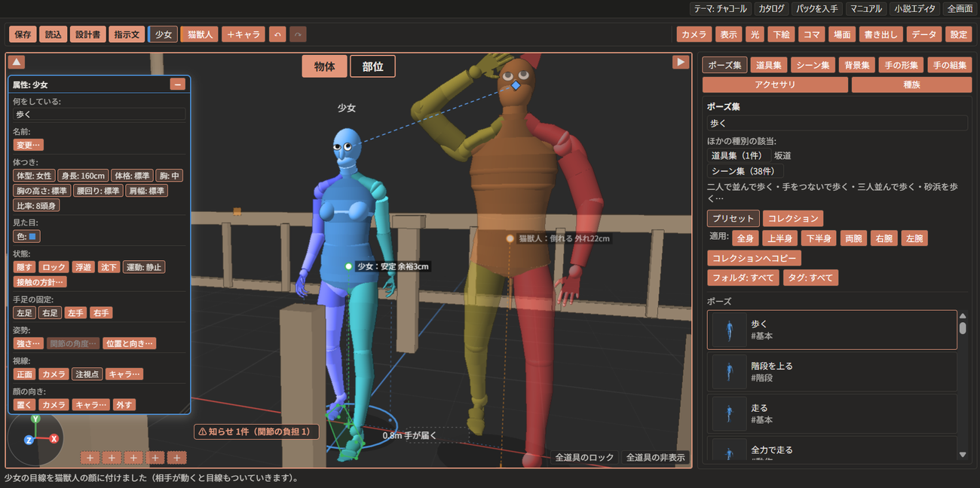Click the undo arrow icon
Viewport: 980px width, 488px height.
277,34
